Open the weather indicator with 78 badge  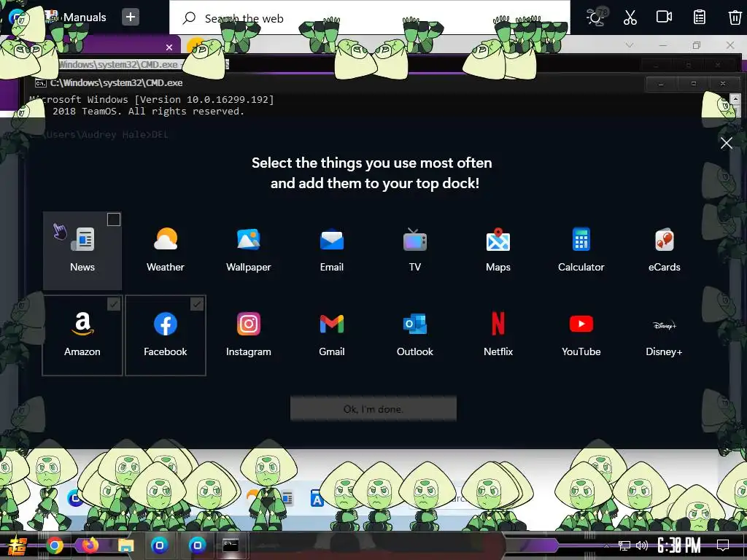[x=595, y=17]
